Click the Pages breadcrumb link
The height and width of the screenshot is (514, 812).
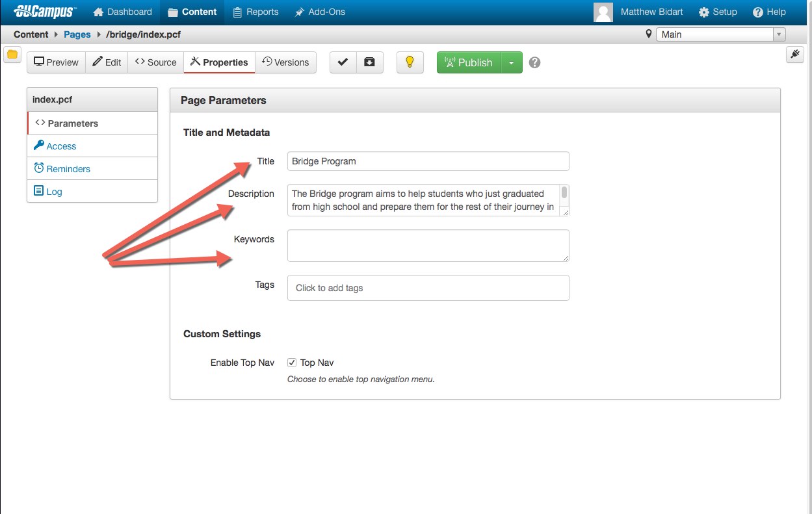click(x=77, y=34)
